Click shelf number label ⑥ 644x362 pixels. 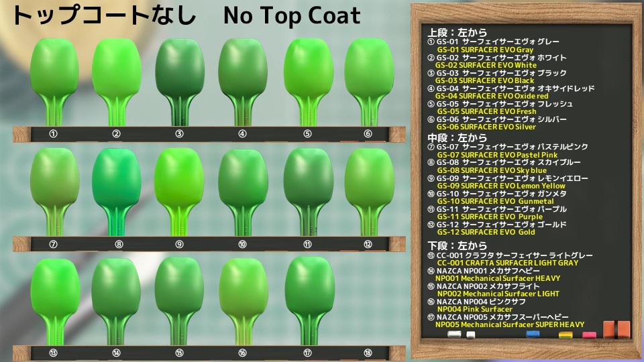368,134
